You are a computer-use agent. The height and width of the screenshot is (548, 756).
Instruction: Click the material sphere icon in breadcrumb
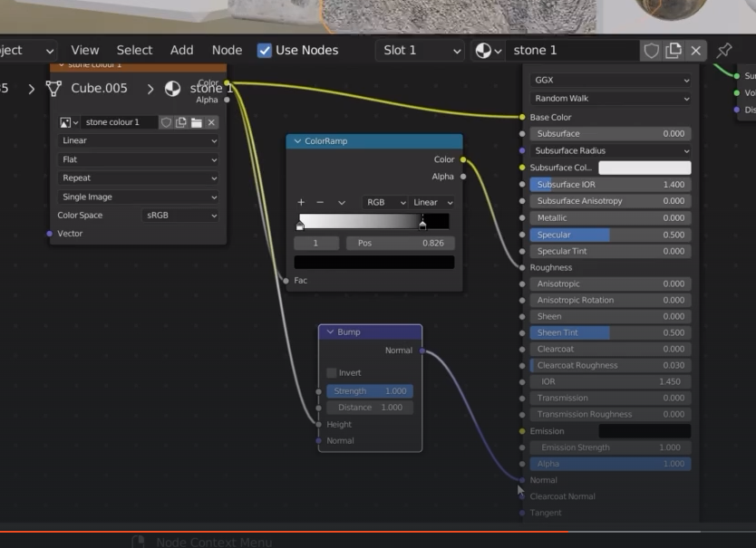[172, 88]
